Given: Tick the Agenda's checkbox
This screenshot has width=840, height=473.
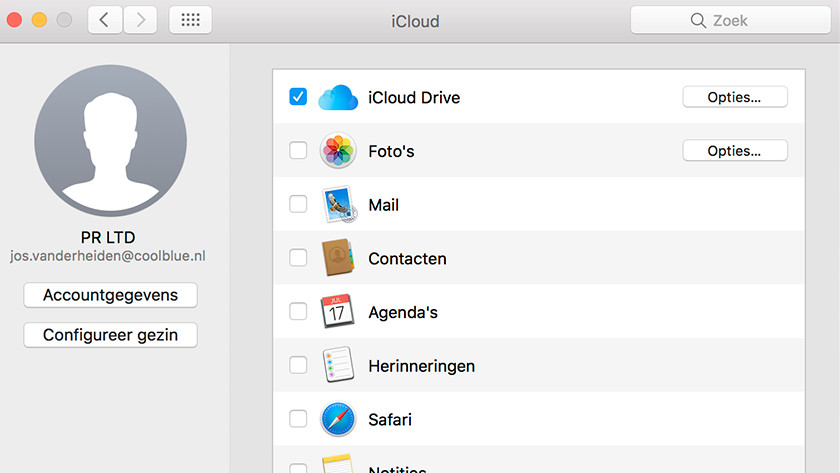Looking at the screenshot, I should click(x=298, y=311).
